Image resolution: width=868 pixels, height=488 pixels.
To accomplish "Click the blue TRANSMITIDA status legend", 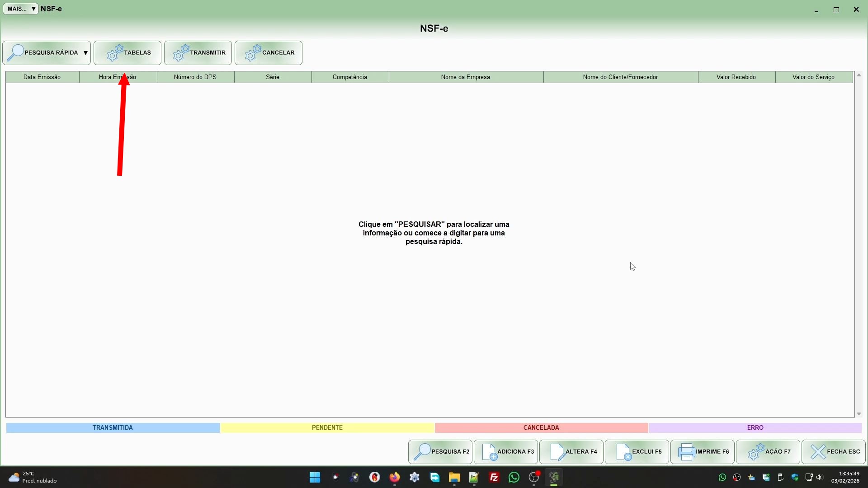I will point(113,427).
